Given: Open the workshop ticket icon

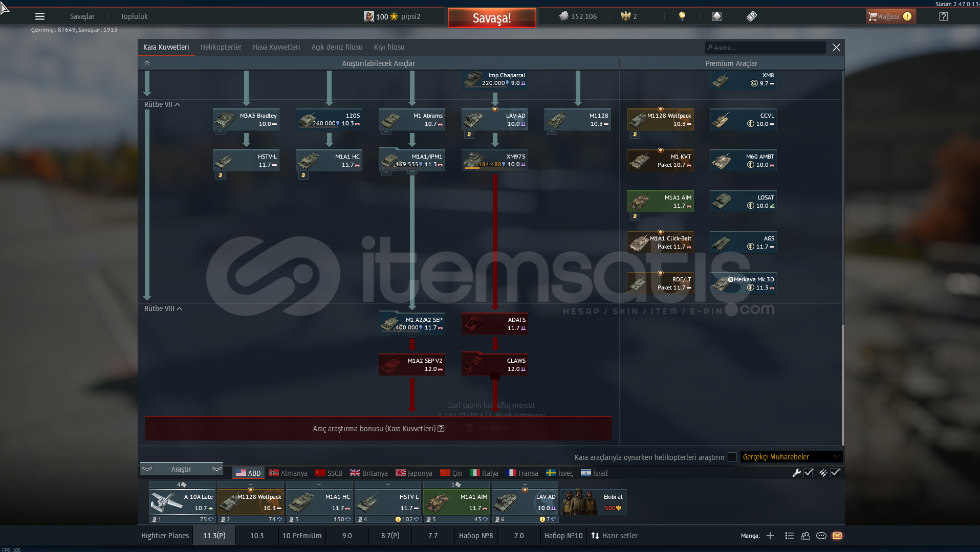Looking at the screenshot, I should click(x=752, y=16).
